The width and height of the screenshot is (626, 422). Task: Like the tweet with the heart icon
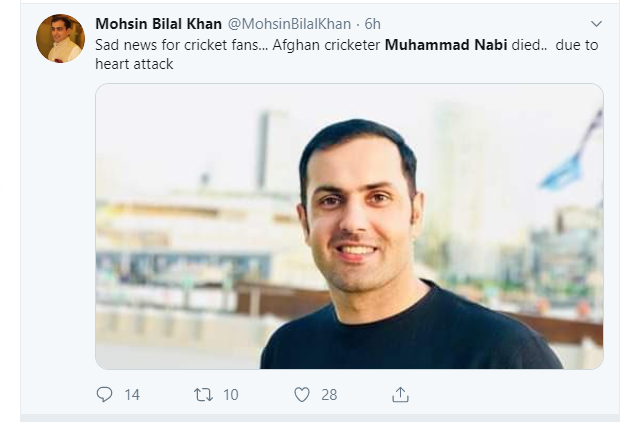[302, 394]
